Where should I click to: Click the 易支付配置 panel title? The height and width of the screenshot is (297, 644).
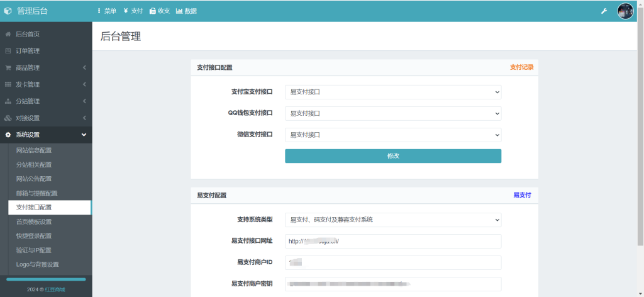pos(211,196)
